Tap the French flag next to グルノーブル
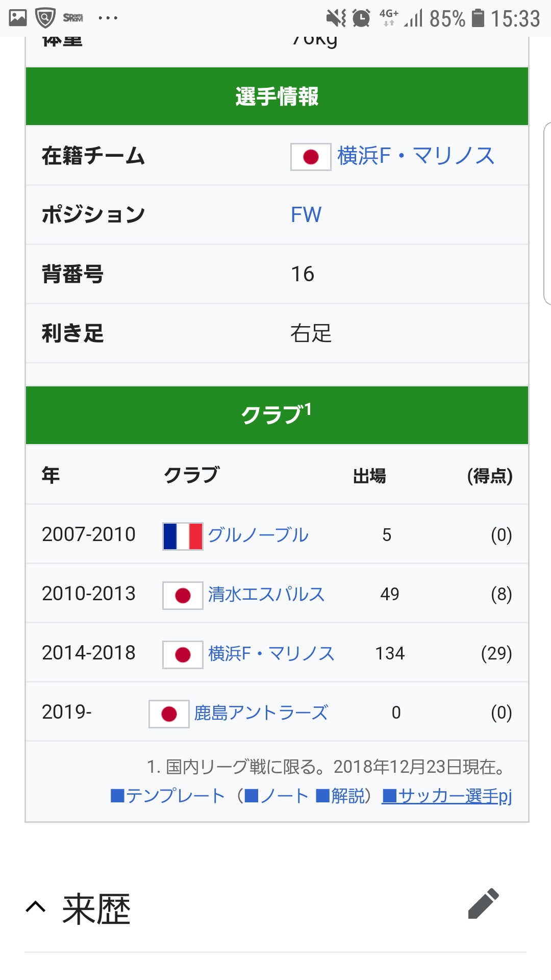Image resolution: width=551 pixels, height=980 pixels. coord(183,536)
